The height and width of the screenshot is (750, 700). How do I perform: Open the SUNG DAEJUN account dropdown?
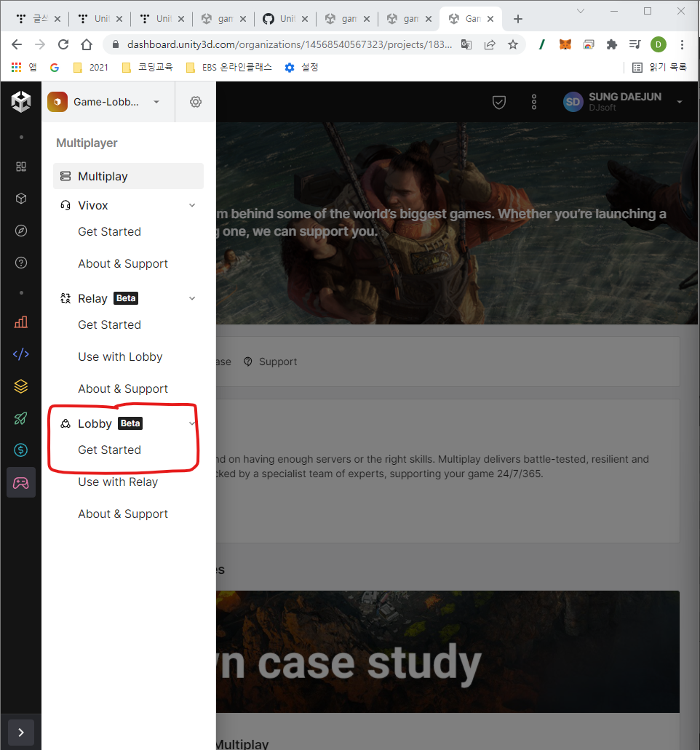(623, 102)
